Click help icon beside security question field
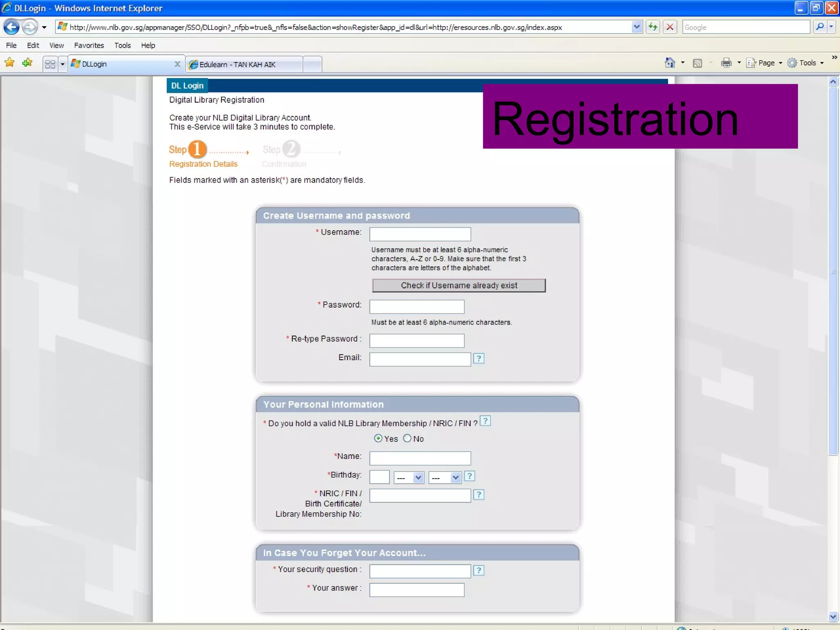Screen dimensions: 840x630 (x=479, y=571)
